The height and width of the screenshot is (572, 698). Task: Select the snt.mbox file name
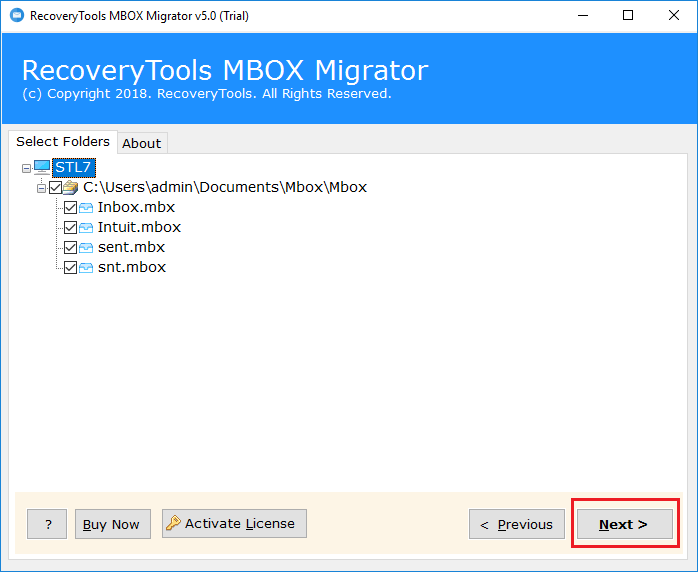pos(132,268)
